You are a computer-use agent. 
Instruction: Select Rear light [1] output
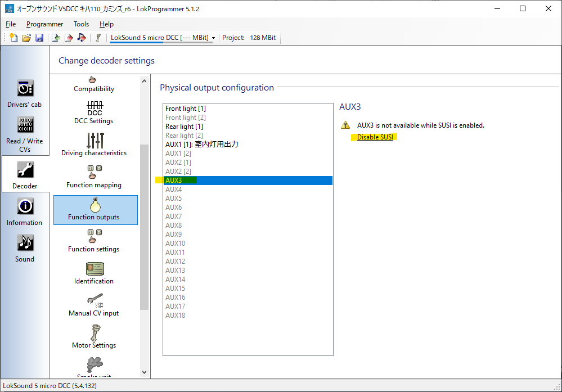point(248,127)
